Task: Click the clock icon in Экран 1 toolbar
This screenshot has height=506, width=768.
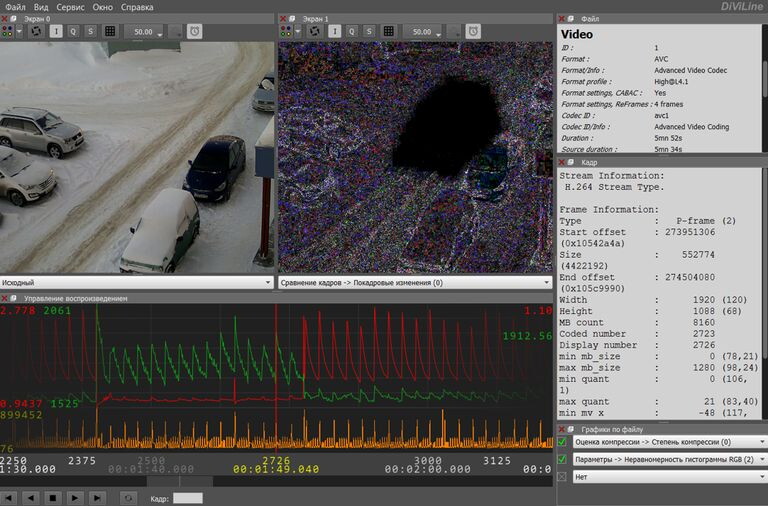Action: point(471,31)
